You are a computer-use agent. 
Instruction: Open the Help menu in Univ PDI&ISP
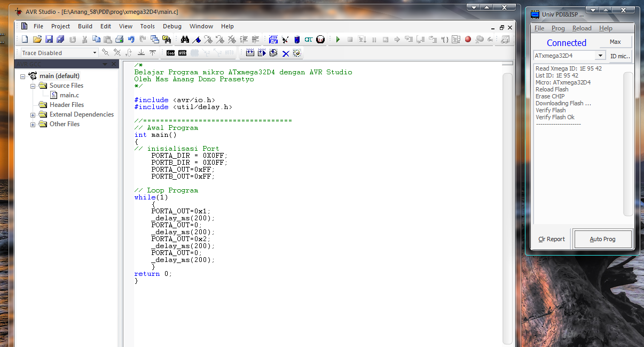[606, 28]
